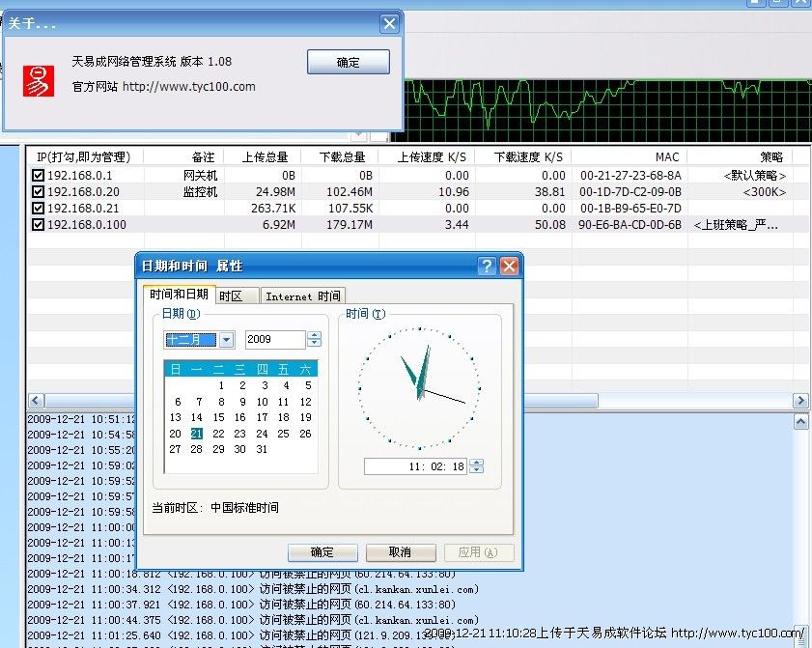This screenshot has width=812, height=648.
Task: Click the 应用(A) button
Action: [479, 552]
